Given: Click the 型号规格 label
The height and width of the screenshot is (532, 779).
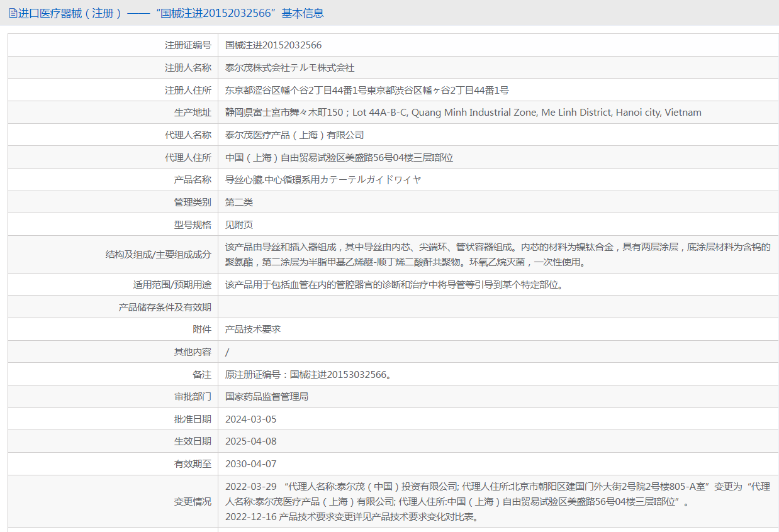Looking at the screenshot, I should 193,224.
